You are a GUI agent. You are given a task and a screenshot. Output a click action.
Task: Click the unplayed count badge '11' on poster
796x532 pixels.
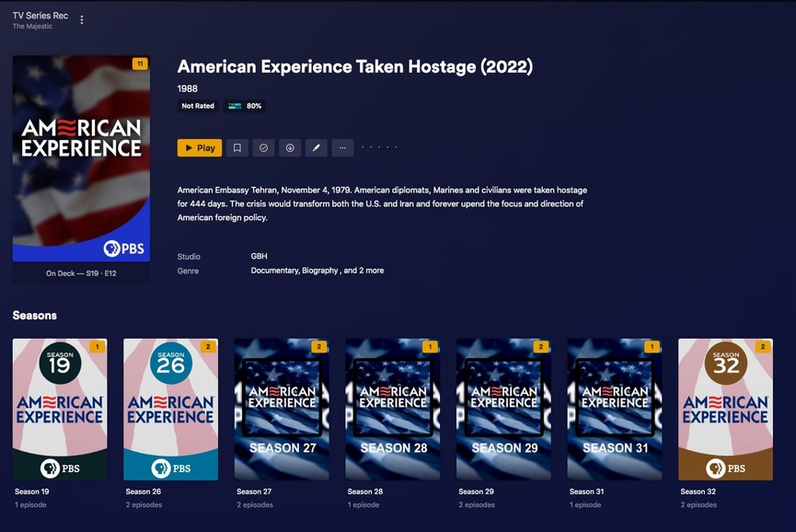140,64
